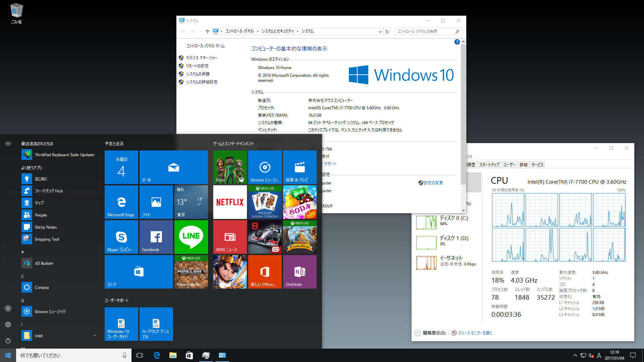Screen dimensions: 644x362
Task: Open the Tokyo weather tile
Action: pos(191,202)
